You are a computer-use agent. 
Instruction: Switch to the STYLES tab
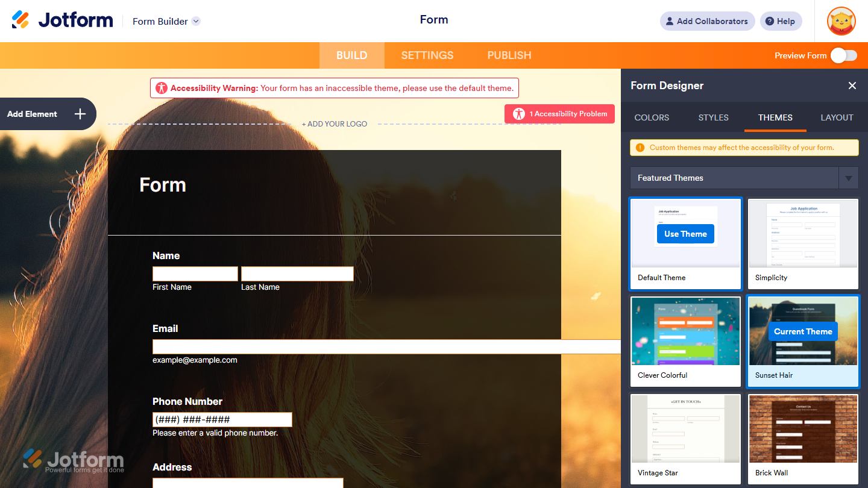click(x=713, y=117)
